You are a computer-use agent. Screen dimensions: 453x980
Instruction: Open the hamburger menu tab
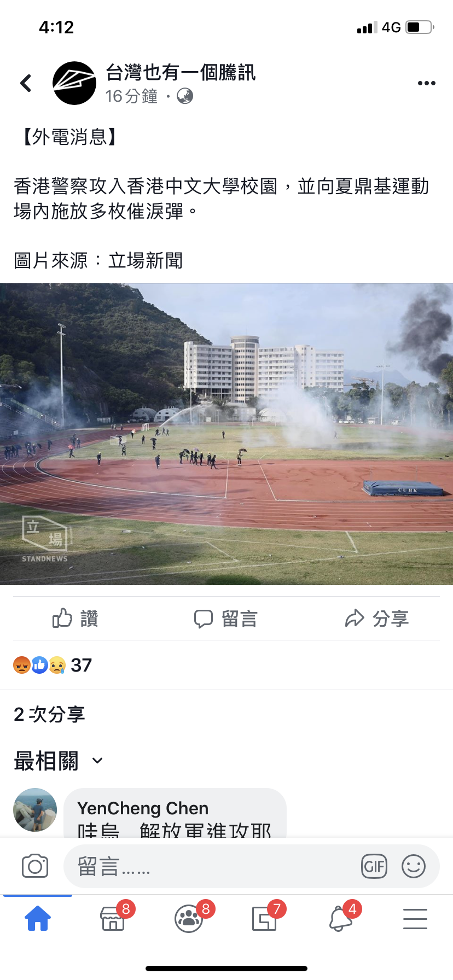click(415, 918)
